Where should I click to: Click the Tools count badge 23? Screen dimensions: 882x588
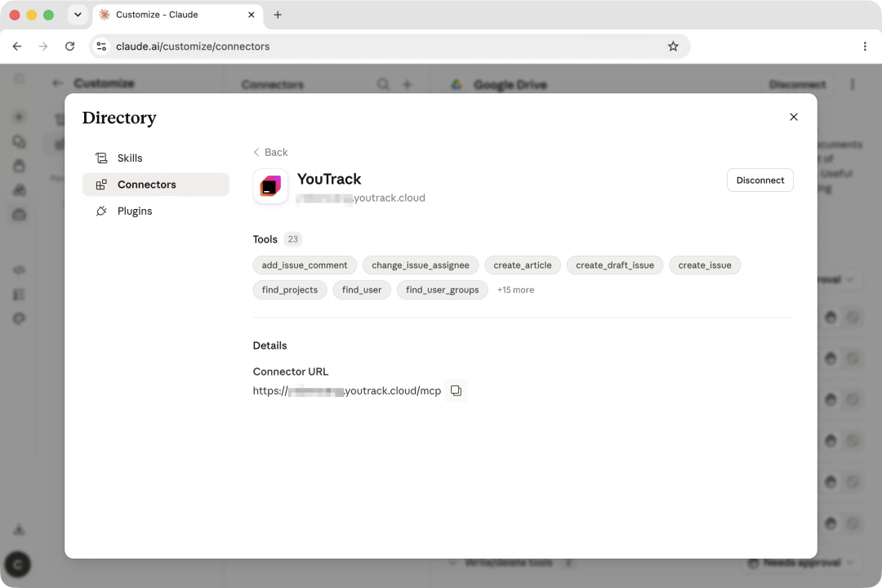click(x=292, y=239)
